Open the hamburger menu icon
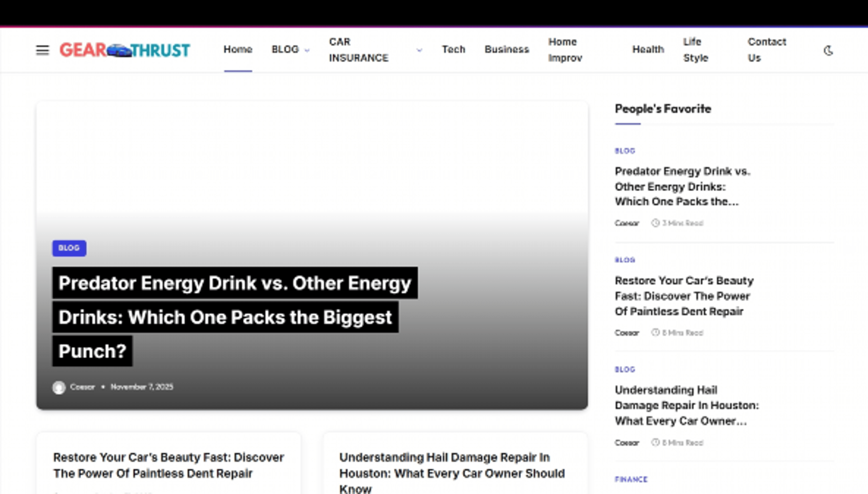The width and height of the screenshot is (868, 494). (42, 50)
